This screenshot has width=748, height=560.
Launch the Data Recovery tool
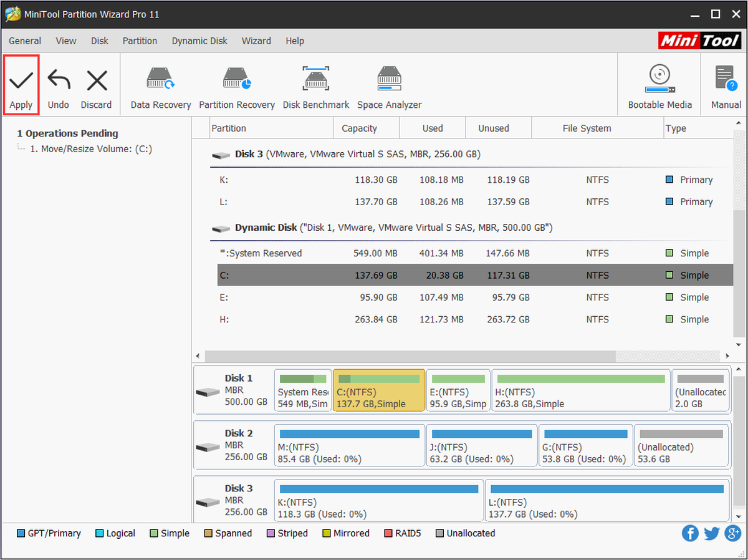click(x=161, y=89)
